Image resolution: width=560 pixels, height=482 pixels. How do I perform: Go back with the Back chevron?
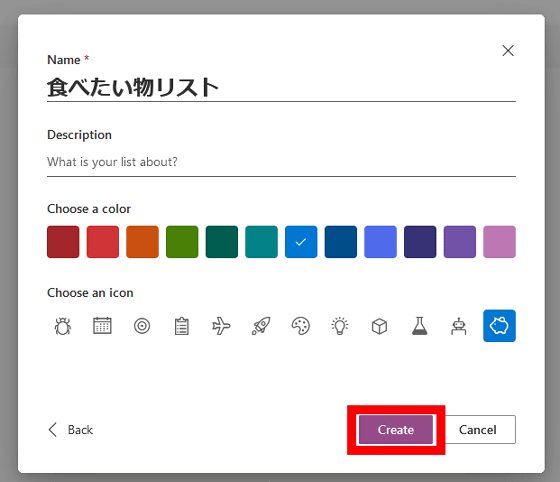click(x=71, y=430)
